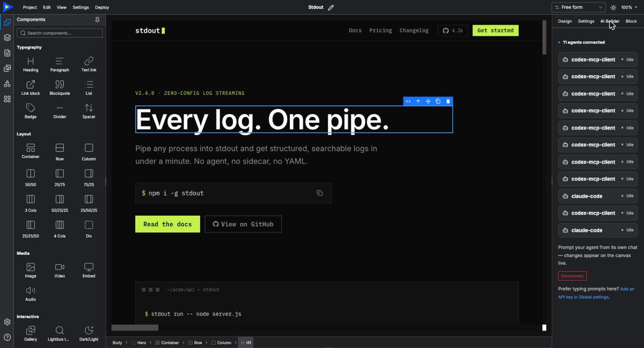Delete the selected heading element

pyautogui.click(x=448, y=101)
